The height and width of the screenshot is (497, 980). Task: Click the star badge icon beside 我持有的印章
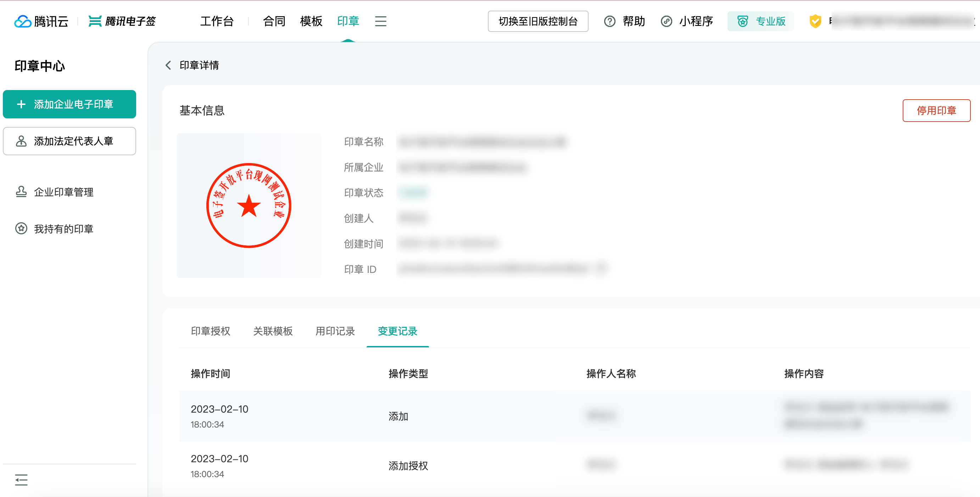coord(21,229)
